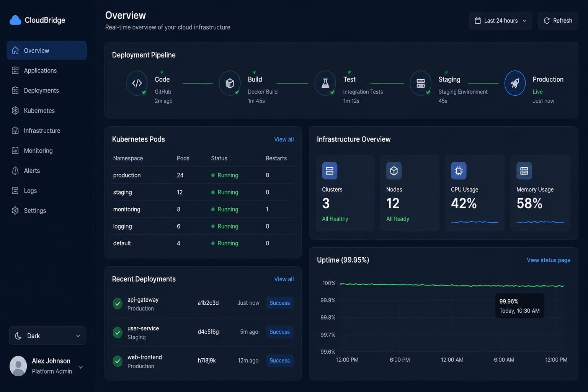Click the production namespace row name

127,175
